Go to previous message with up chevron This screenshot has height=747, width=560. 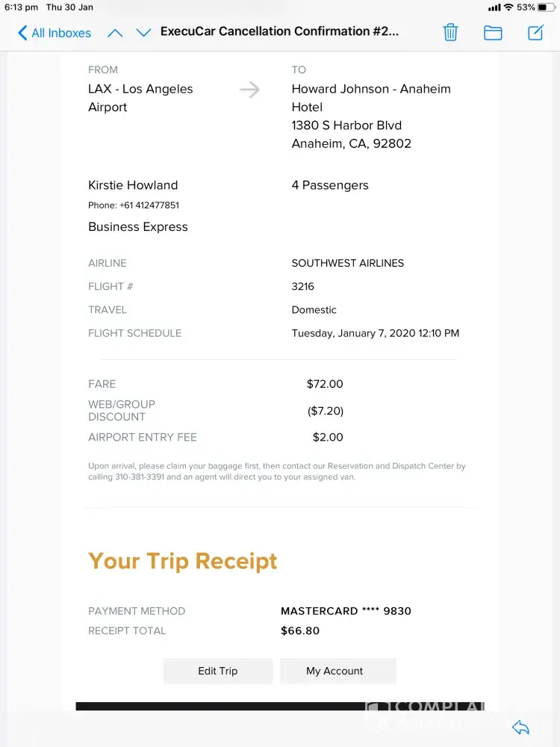pos(115,32)
